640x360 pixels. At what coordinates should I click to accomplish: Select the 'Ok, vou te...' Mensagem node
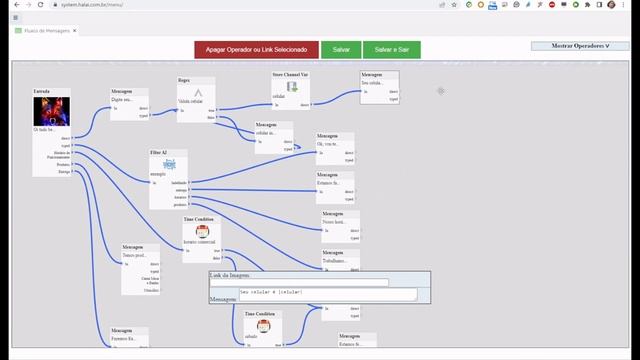(x=335, y=149)
